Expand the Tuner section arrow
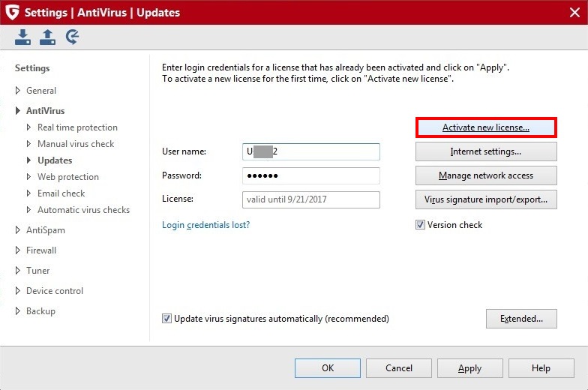 click(x=18, y=270)
